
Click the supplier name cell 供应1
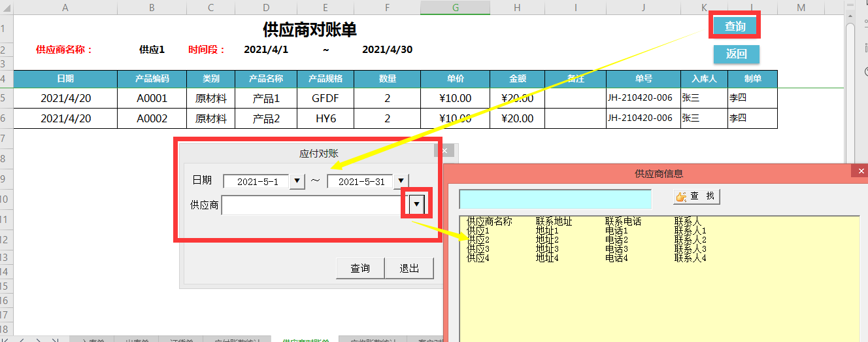(x=152, y=50)
